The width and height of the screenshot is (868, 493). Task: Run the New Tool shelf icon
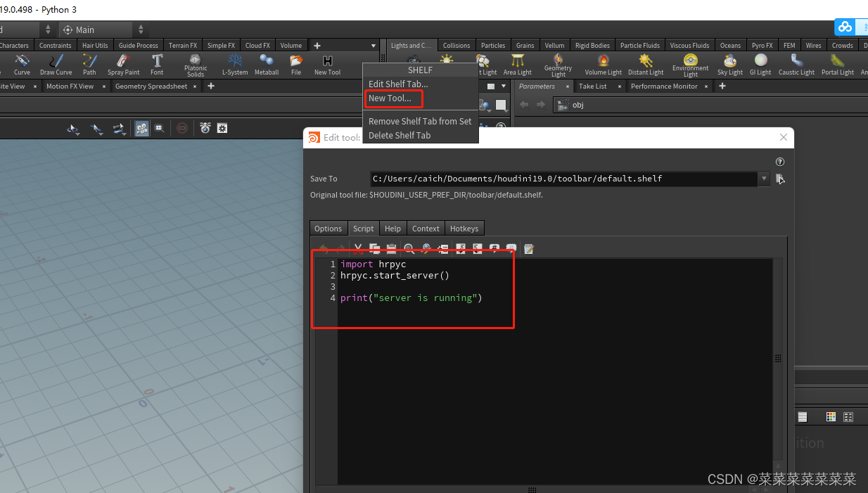pos(327,65)
